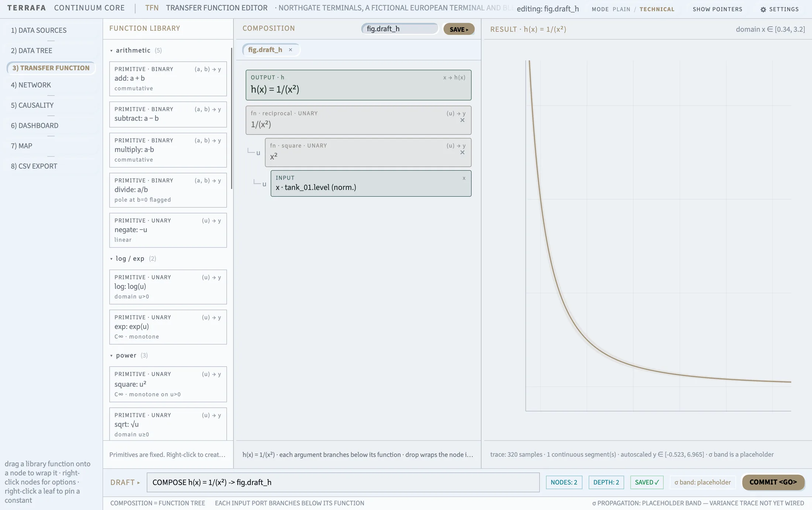This screenshot has height=510, width=812.
Task: Click the COMMIT <GO> button
Action: point(773,482)
